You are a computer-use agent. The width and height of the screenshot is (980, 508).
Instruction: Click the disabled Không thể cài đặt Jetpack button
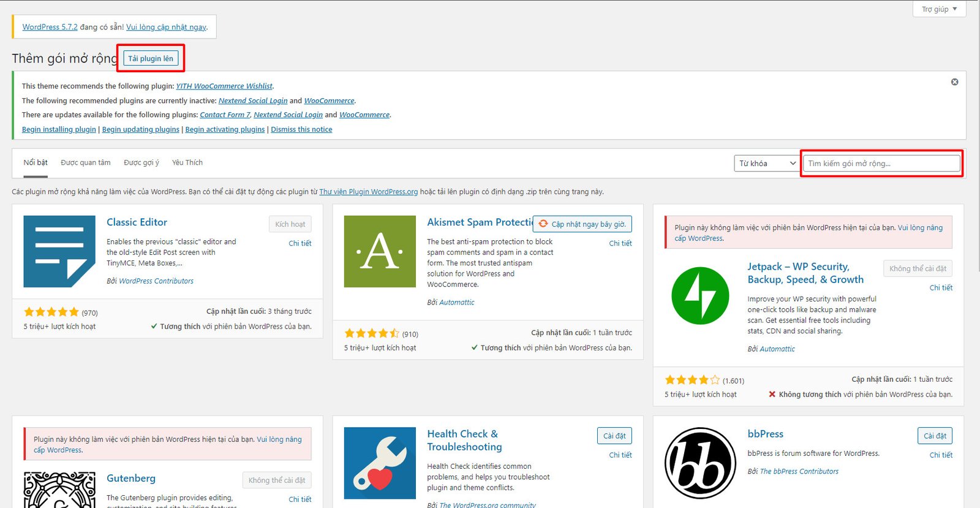click(918, 268)
